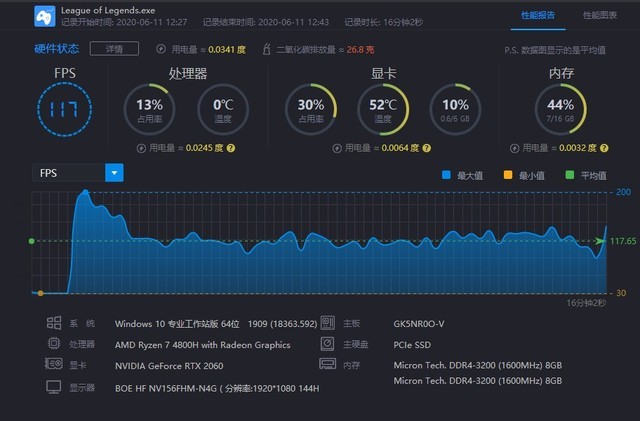
Task: Click the 详情 details button
Action: click(x=108, y=48)
